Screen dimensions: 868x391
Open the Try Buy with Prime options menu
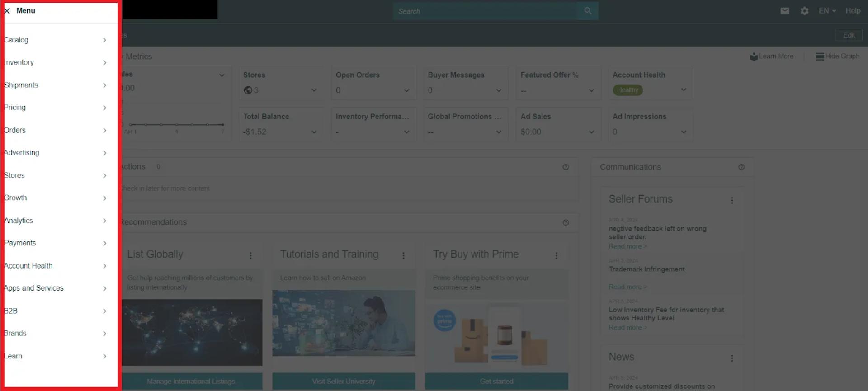pyautogui.click(x=556, y=255)
